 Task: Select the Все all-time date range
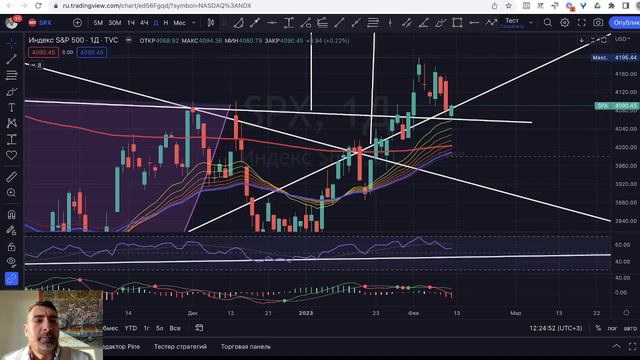(x=175, y=328)
